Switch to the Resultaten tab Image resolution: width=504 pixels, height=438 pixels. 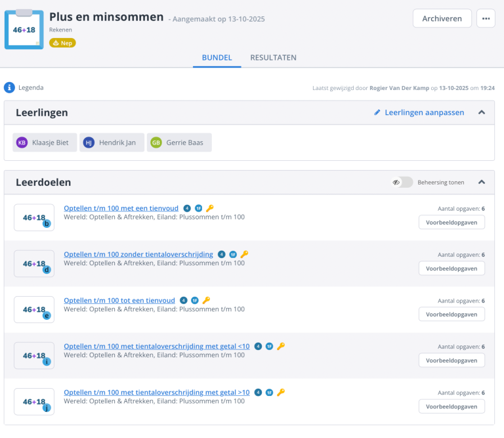click(x=273, y=58)
